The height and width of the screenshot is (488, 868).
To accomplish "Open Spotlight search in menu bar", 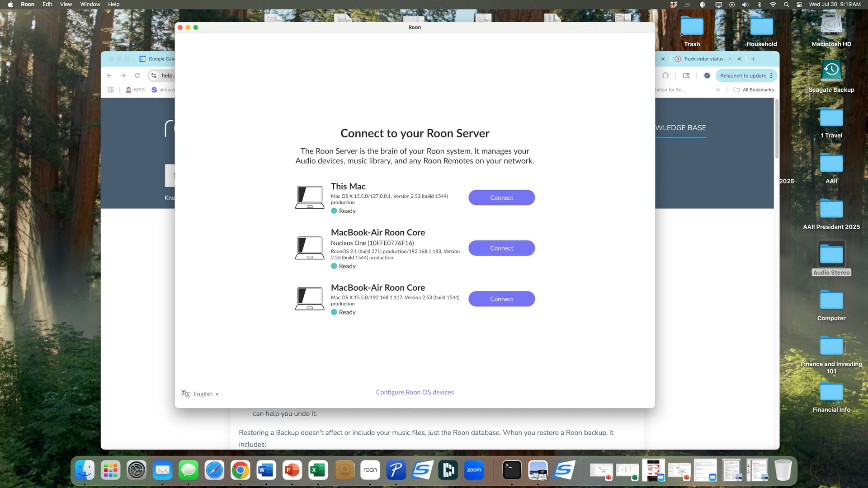I will click(787, 4).
